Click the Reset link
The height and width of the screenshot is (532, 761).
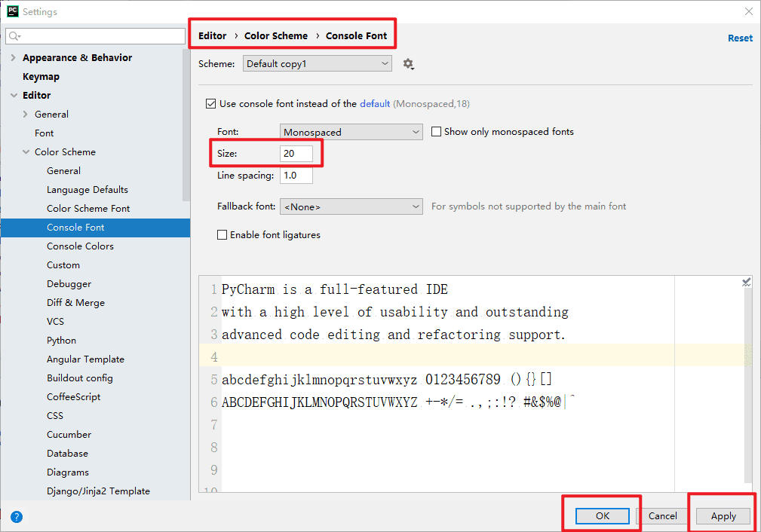(x=740, y=38)
